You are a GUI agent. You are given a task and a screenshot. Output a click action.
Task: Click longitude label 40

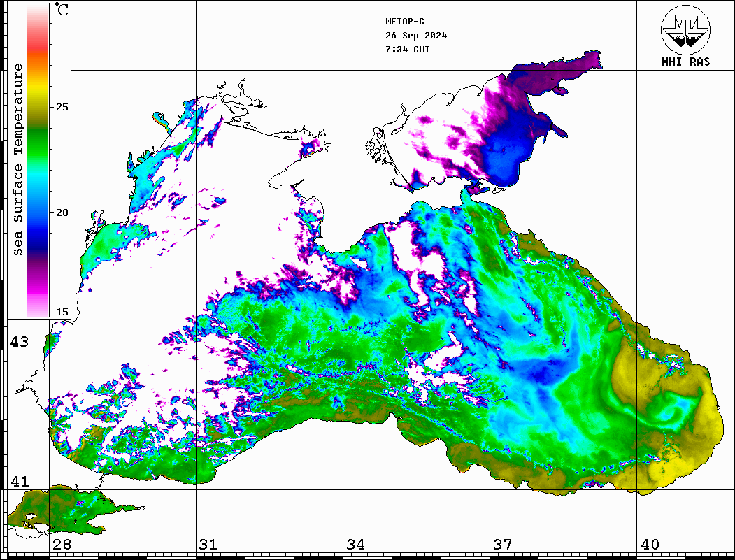650,545
